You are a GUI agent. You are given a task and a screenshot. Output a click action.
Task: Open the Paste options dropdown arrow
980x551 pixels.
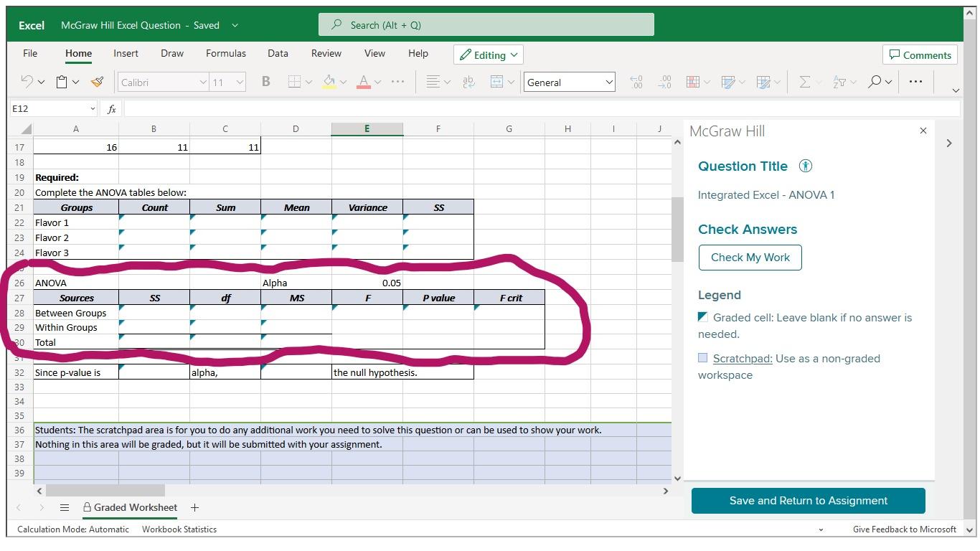click(77, 81)
